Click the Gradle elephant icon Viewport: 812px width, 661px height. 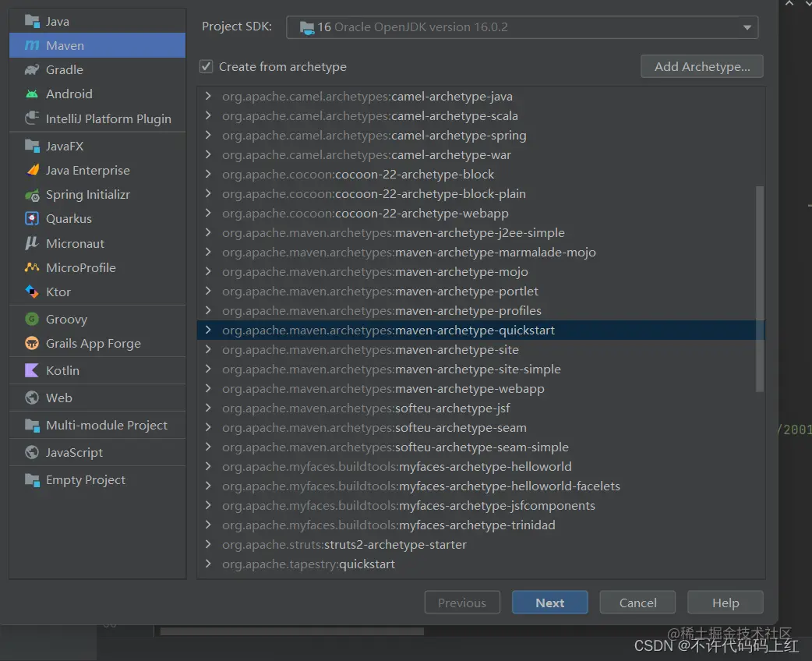pos(32,69)
